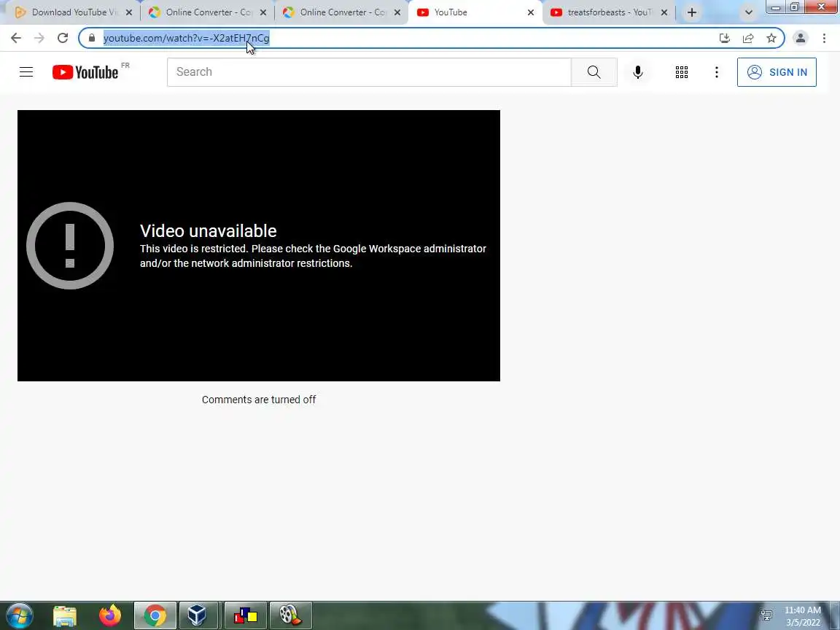Share this page via share icon
The height and width of the screenshot is (630, 840).
[748, 37]
